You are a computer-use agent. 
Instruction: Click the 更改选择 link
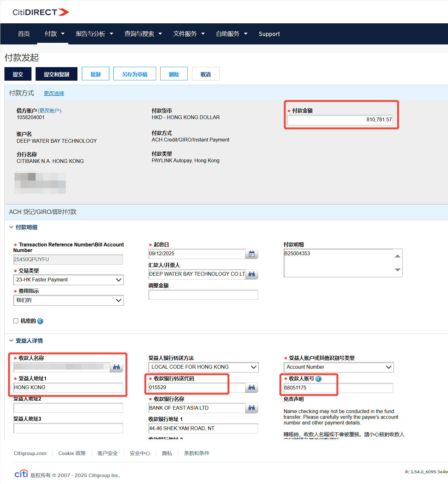[54, 93]
